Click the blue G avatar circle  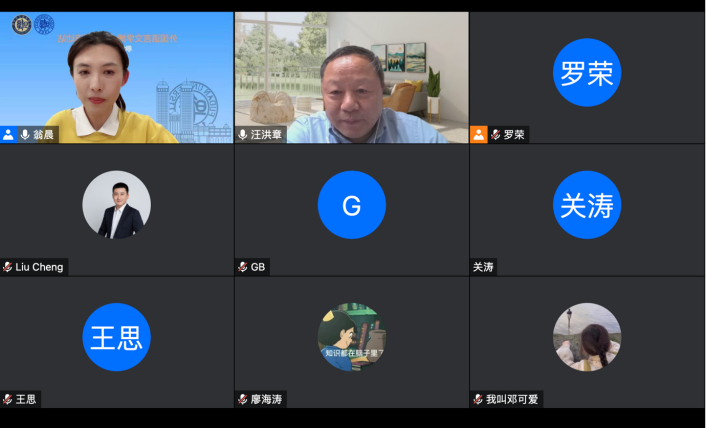click(x=351, y=205)
